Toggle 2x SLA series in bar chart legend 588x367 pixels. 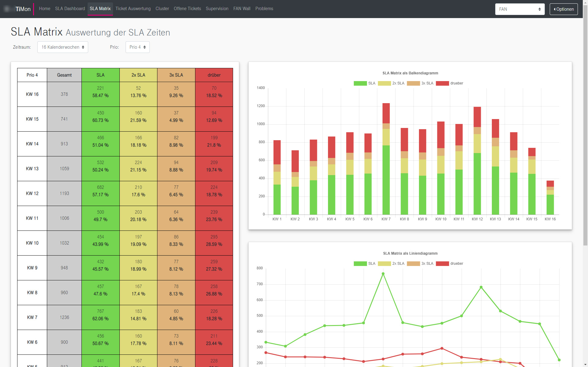391,83
